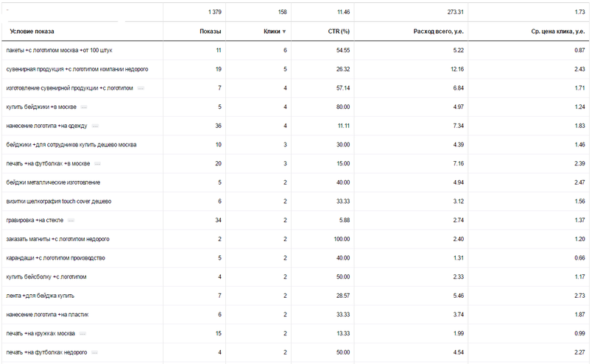Click keyword 'изготовление сувенирной продукции +с логотипом'
Viewport: 592px width, 364px height.
click(x=69, y=88)
